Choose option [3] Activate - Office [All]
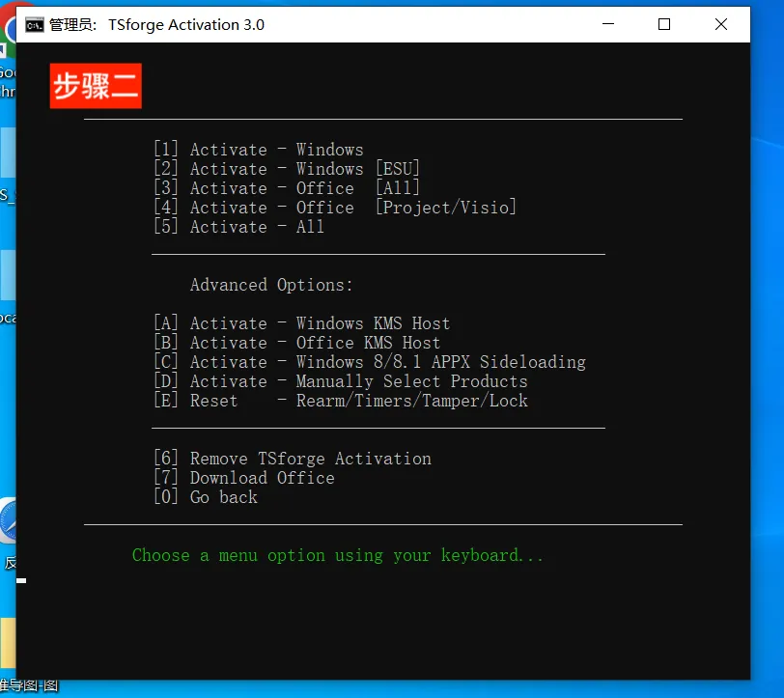The height and width of the screenshot is (698, 784). (286, 188)
